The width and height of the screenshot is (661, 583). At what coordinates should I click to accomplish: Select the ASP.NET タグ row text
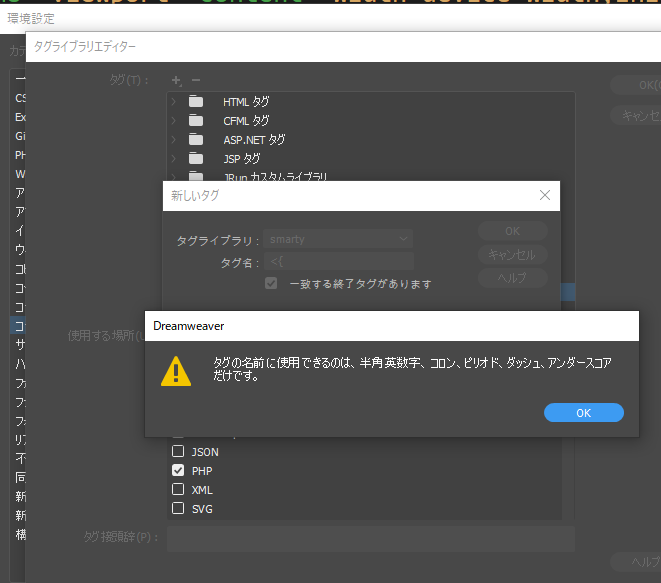(254, 140)
